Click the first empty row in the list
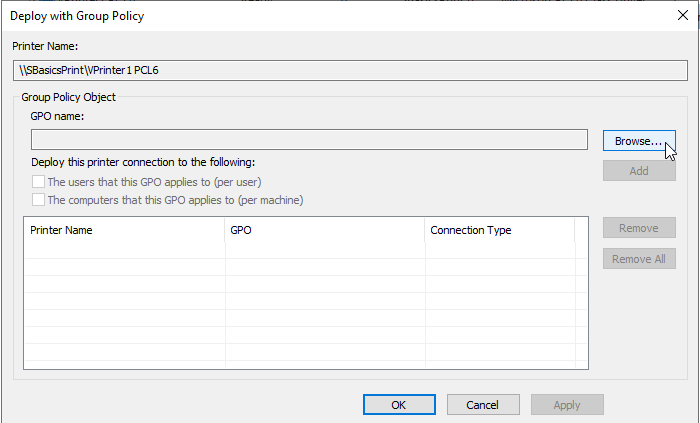 pos(306,250)
